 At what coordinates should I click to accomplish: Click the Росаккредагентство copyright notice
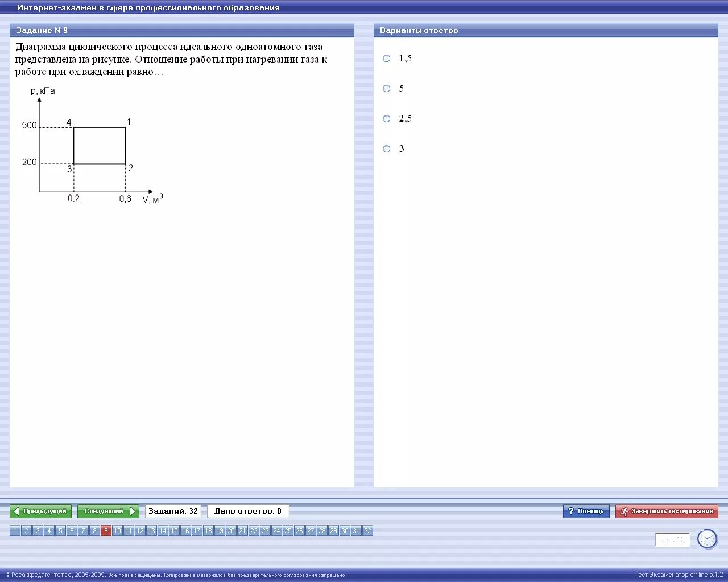pyautogui.click(x=176, y=575)
